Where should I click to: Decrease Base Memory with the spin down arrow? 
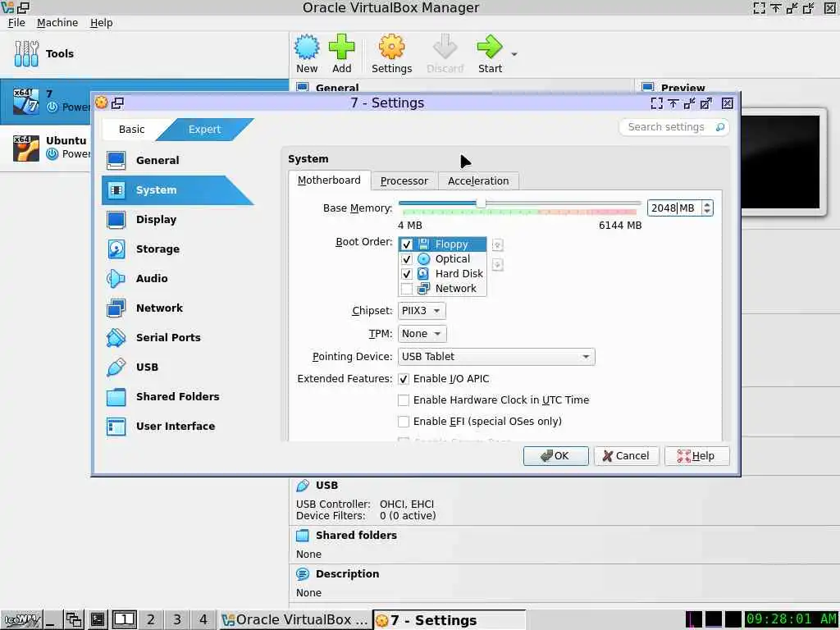coord(707,212)
